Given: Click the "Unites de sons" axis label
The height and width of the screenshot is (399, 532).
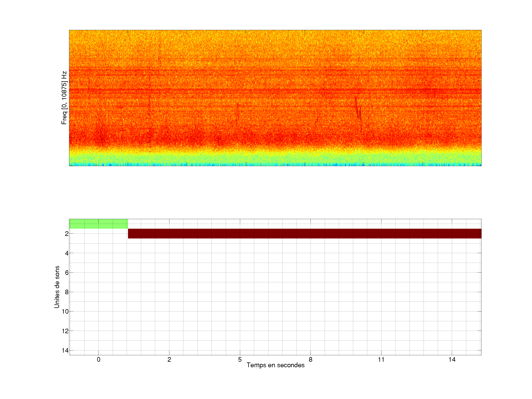Looking at the screenshot, I should (57, 287).
